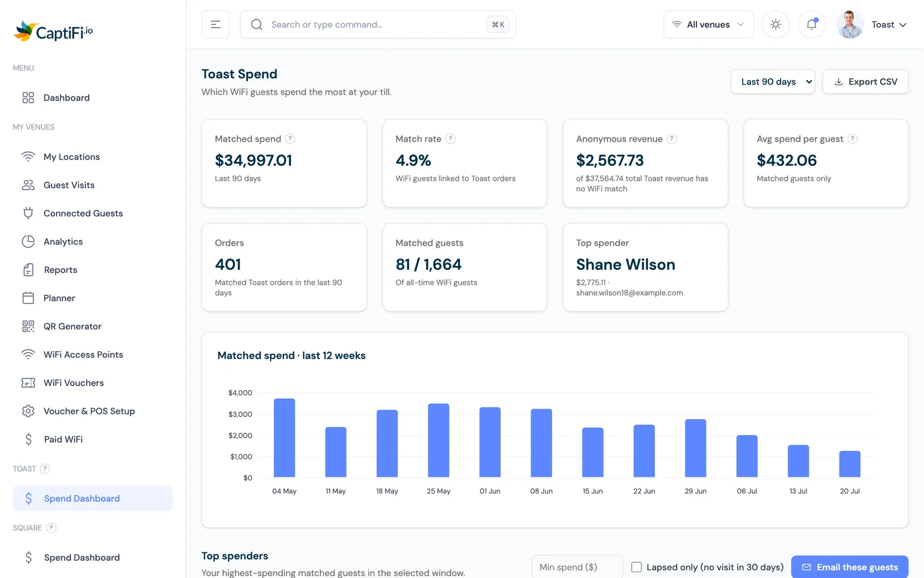
Task: Show Match rate help tooltip icon
Action: click(450, 139)
